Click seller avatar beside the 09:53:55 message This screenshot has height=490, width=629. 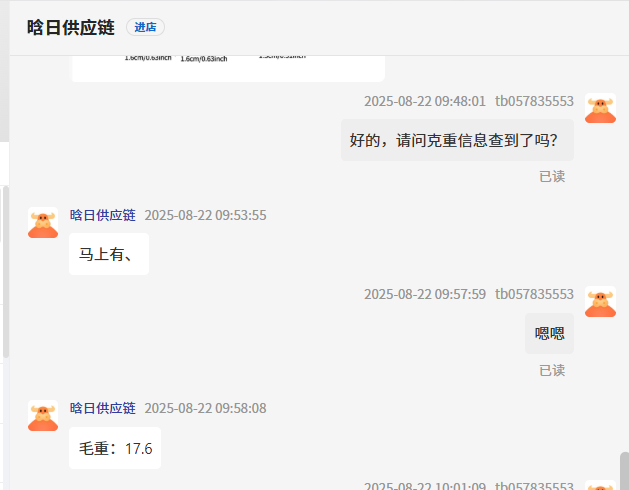tap(43, 223)
